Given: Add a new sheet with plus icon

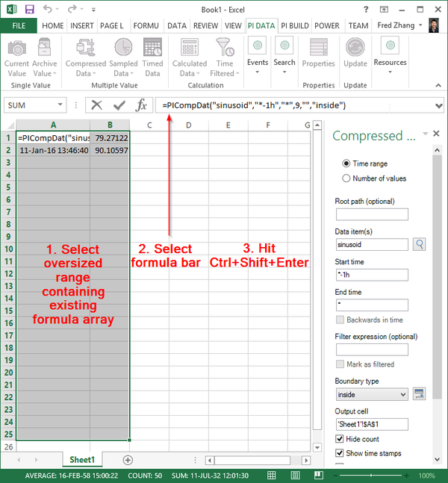Looking at the screenshot, I should click(128, 460).
